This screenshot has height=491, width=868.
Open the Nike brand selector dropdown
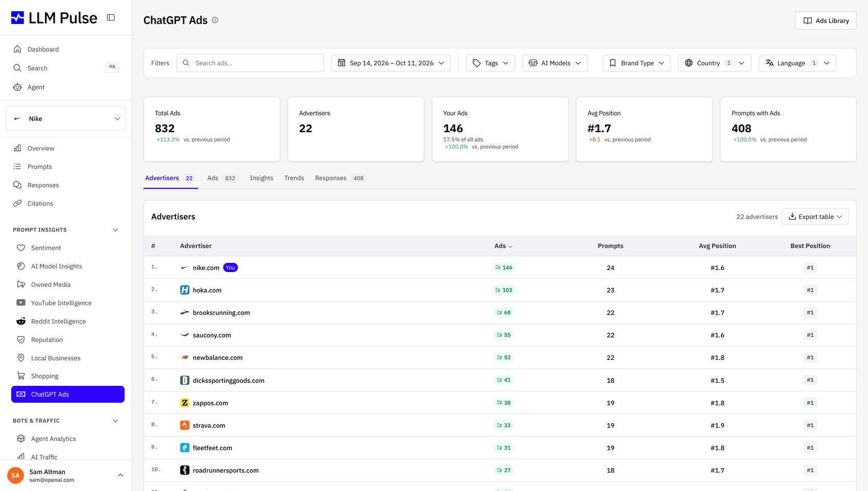66,118
